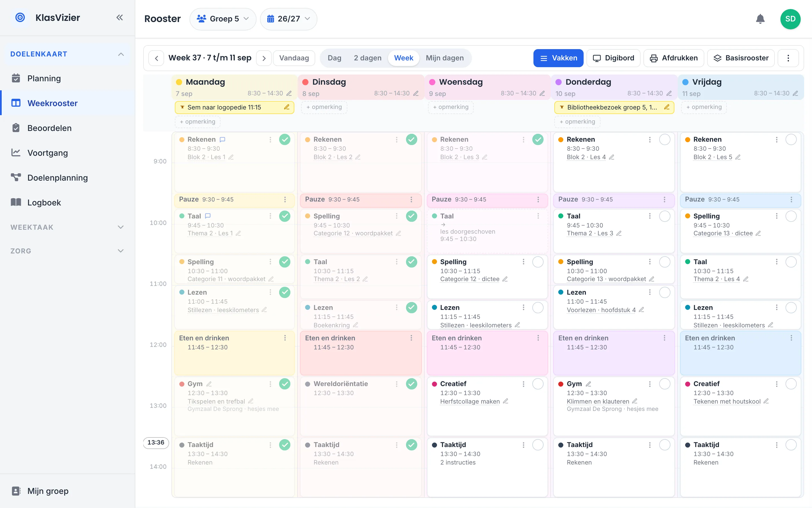Go to next week arrow
This screenshot has width=812, height=508.
coord(264,58)
